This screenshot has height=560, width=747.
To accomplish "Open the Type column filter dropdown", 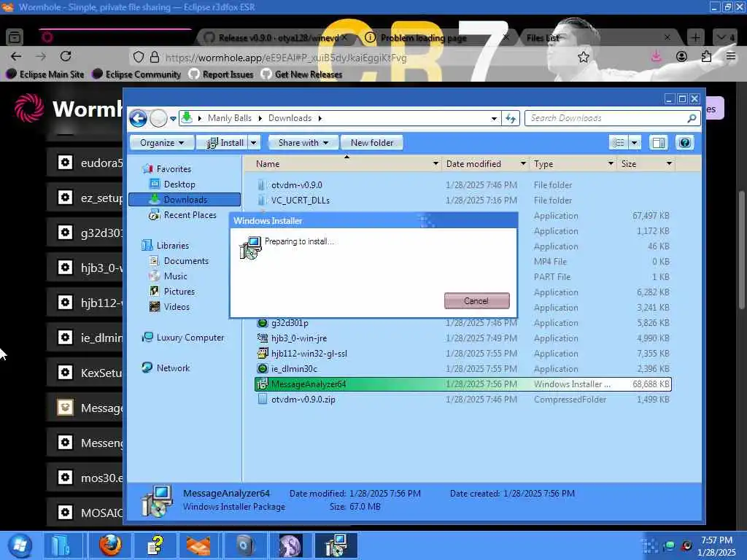I will [611, 164].
